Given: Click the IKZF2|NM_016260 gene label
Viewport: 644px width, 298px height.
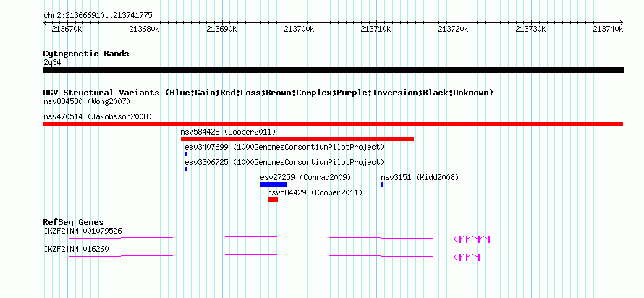Looking at the screenshot, I should click(77, 249).
